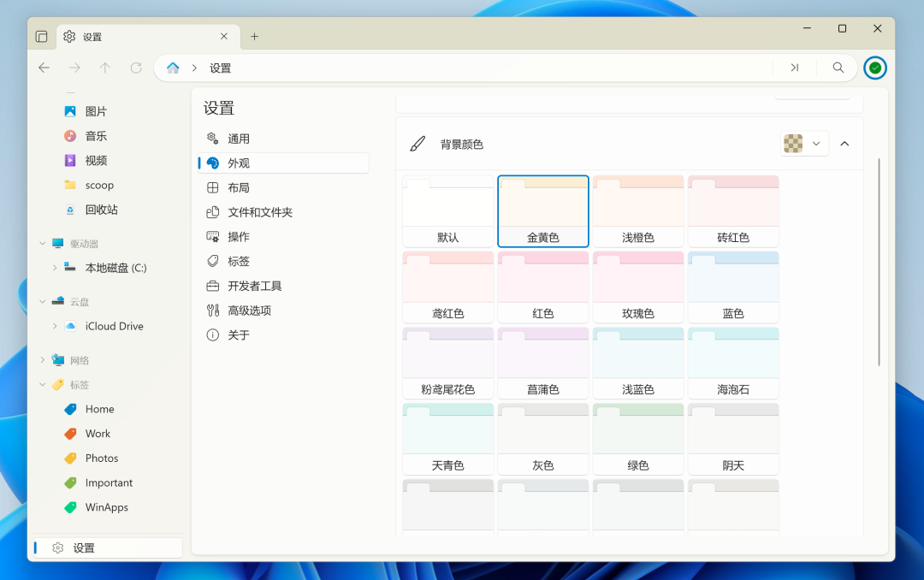Viewport: 924px width, 580px height.
Task: Select the Home tag
Action: click(x=109, y=409)
